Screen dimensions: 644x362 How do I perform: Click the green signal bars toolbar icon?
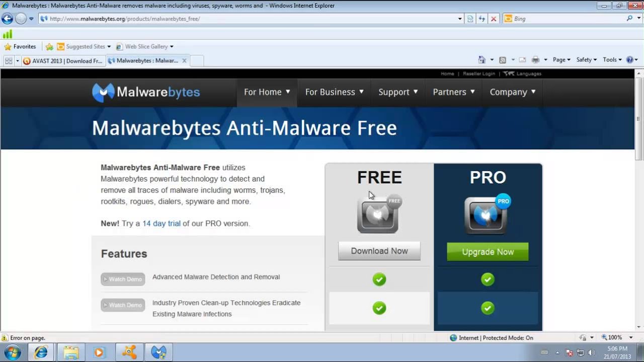pos(8,34)
